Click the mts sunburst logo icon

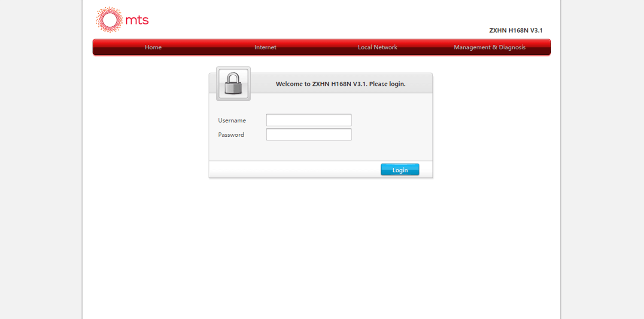click(109, 20)
